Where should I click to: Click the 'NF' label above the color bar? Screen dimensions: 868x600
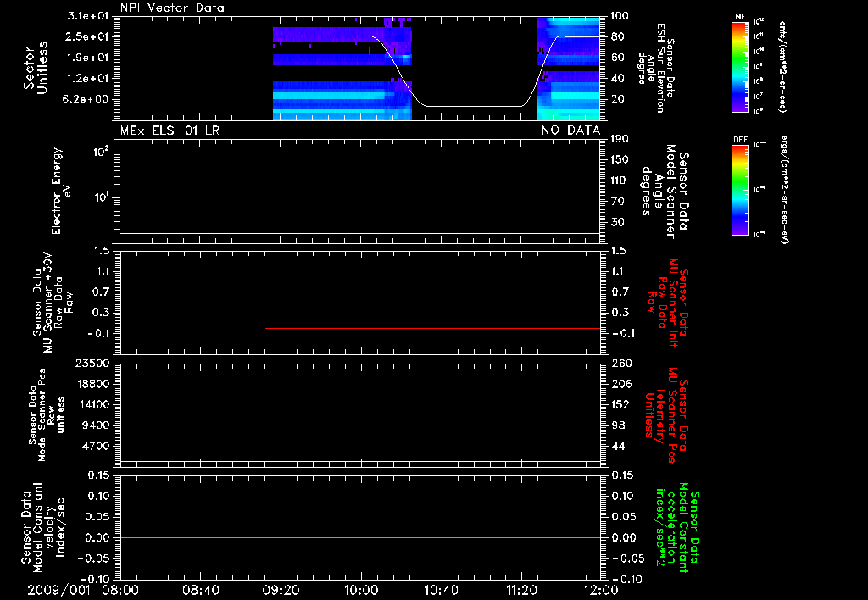[741, 17]
